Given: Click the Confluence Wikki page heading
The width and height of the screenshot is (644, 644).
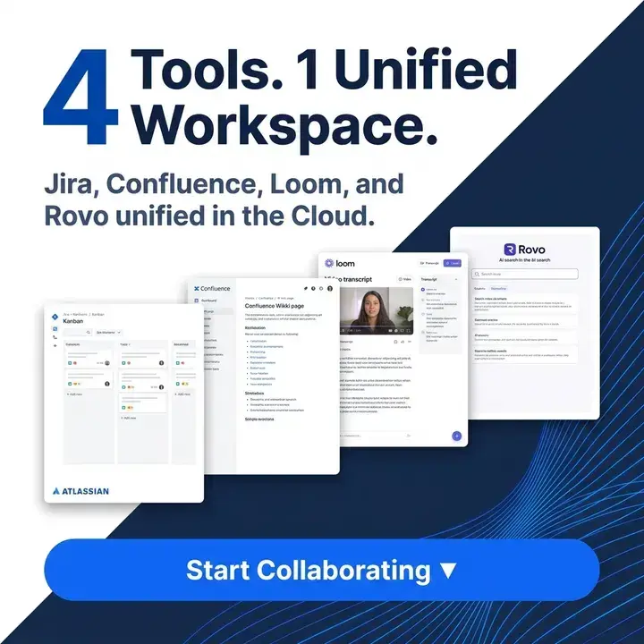Looking at the screenshot, I should point(275,306).
